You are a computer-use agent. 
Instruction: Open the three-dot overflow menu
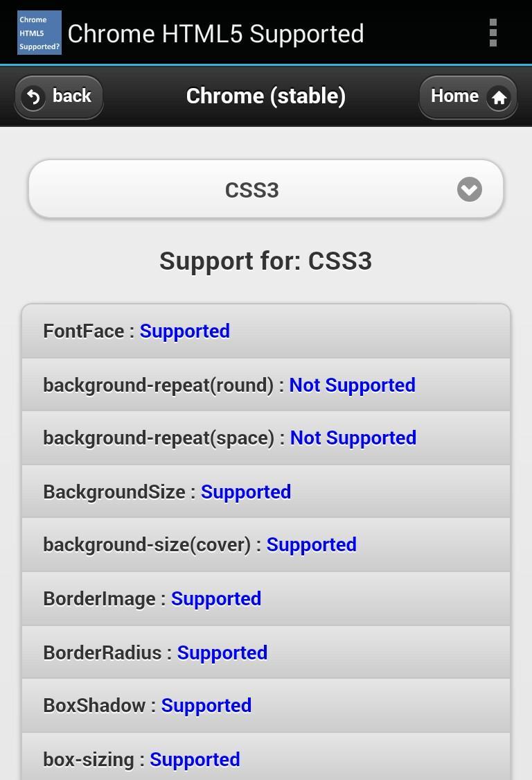(493, 33)
